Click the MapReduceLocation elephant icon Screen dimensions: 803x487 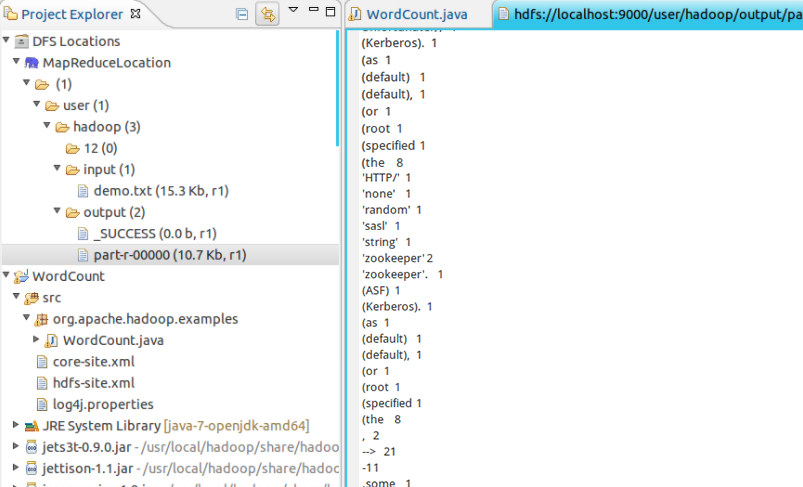coord(32,62)
